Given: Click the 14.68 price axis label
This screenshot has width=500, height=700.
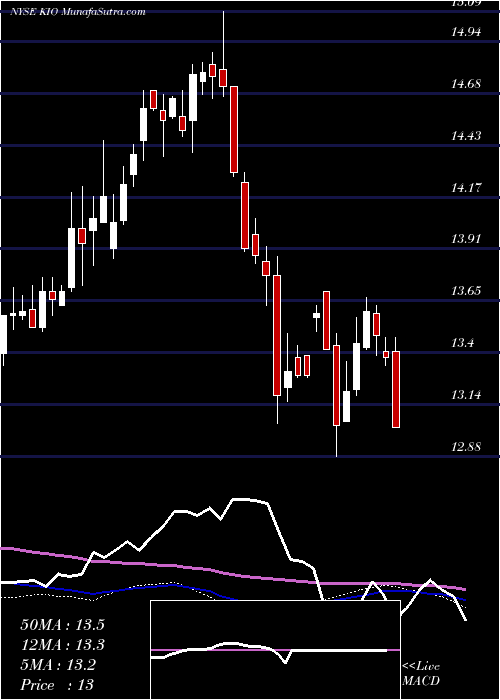Looking at the screenshot, I should pyautogui.click(x=466, y=83).
